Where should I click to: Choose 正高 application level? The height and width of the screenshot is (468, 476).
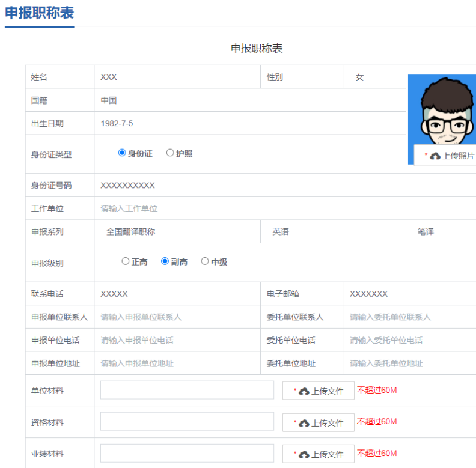pos(126,261)
